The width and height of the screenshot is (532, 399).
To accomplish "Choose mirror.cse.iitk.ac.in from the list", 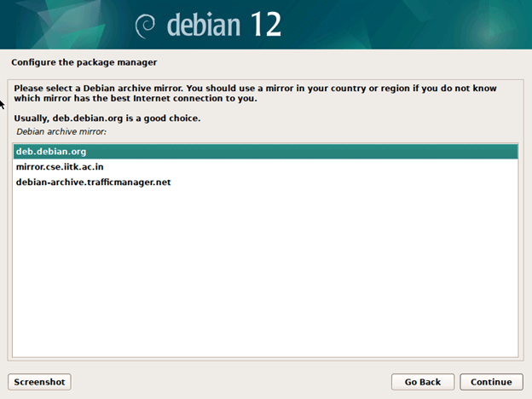I will (x=266, y=166).
